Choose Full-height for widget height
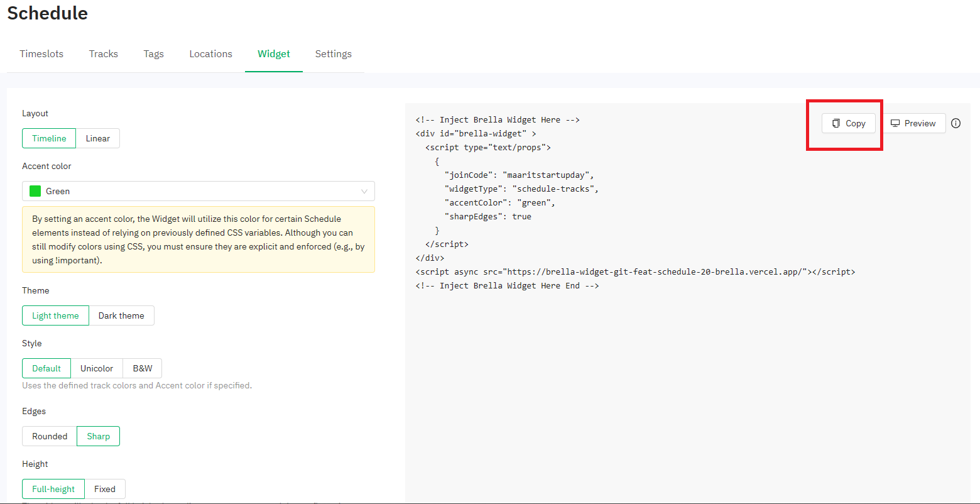 (53, 489)
